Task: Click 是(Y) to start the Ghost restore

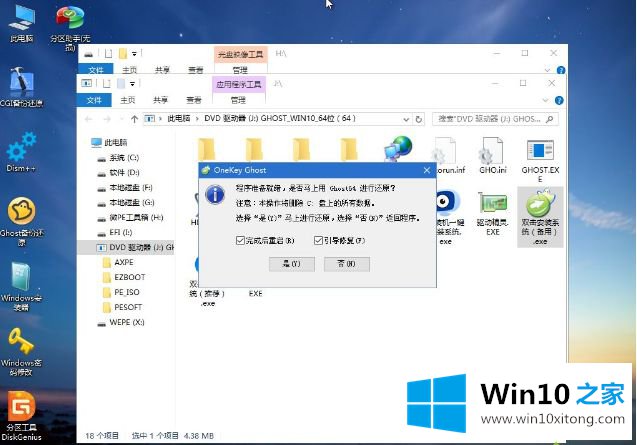Action: point(291,264)
